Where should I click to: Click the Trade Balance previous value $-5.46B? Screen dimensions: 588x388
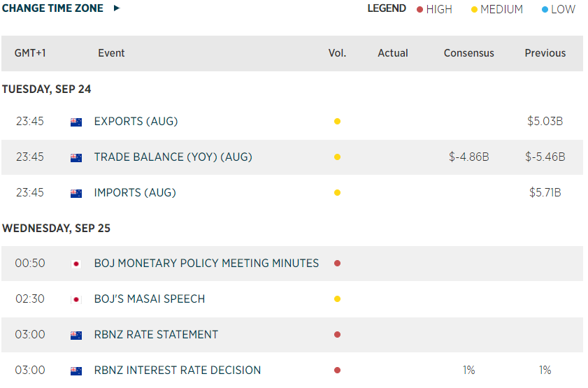pos(545,157)
